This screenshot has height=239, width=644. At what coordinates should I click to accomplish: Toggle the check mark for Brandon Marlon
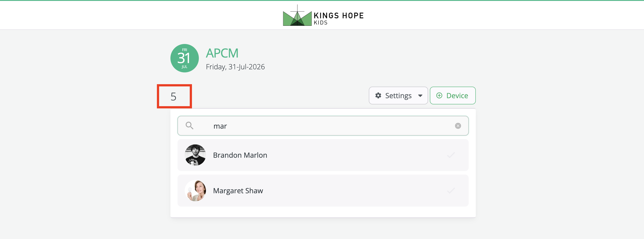tap(451, 155)
